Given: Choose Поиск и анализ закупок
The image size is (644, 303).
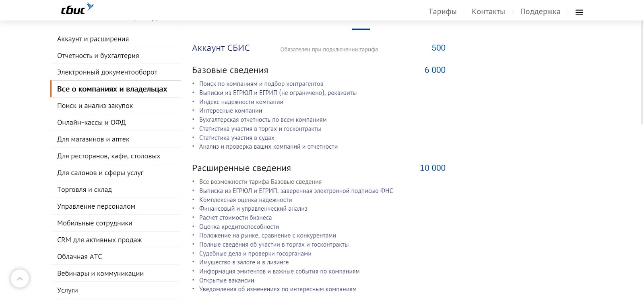Looking at the screenshot, I should [x=116, y=106].
